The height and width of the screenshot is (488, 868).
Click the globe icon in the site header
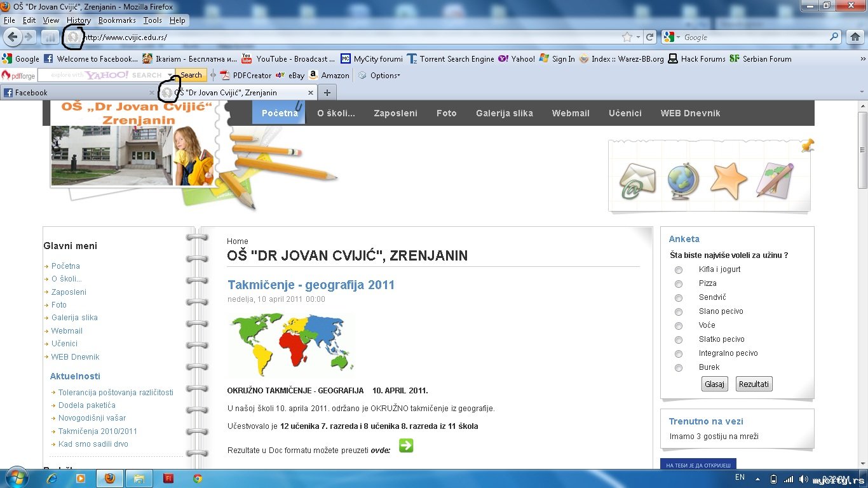(683, 181)
